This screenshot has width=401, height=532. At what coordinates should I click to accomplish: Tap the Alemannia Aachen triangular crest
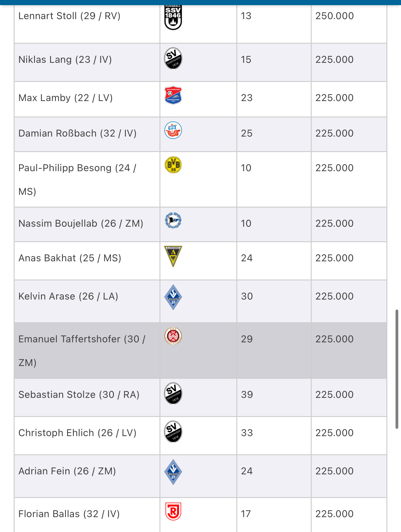click(x=173, y=256)
